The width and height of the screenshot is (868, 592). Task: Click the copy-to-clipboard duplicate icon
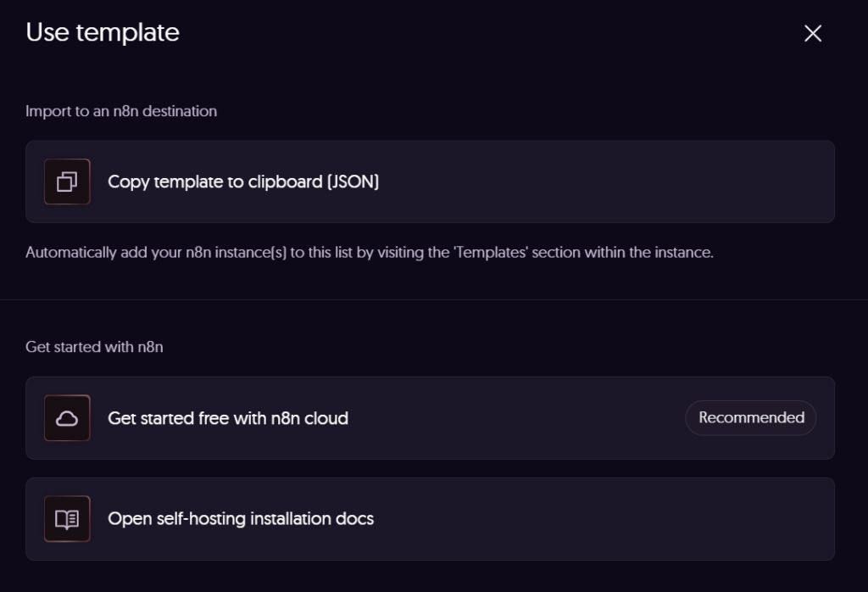(67, 182)
